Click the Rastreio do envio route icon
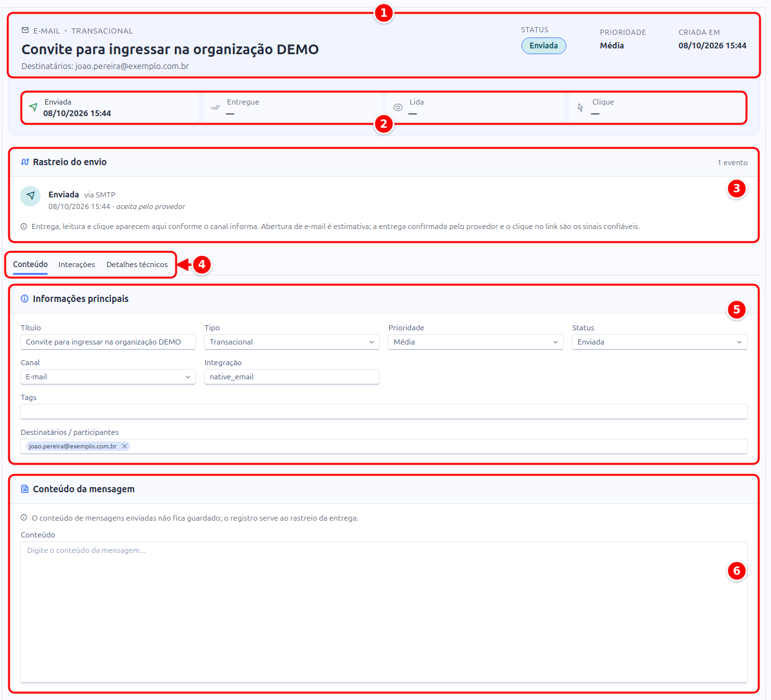The width and height of the screenshot is (771, 700). coord(25,162)
